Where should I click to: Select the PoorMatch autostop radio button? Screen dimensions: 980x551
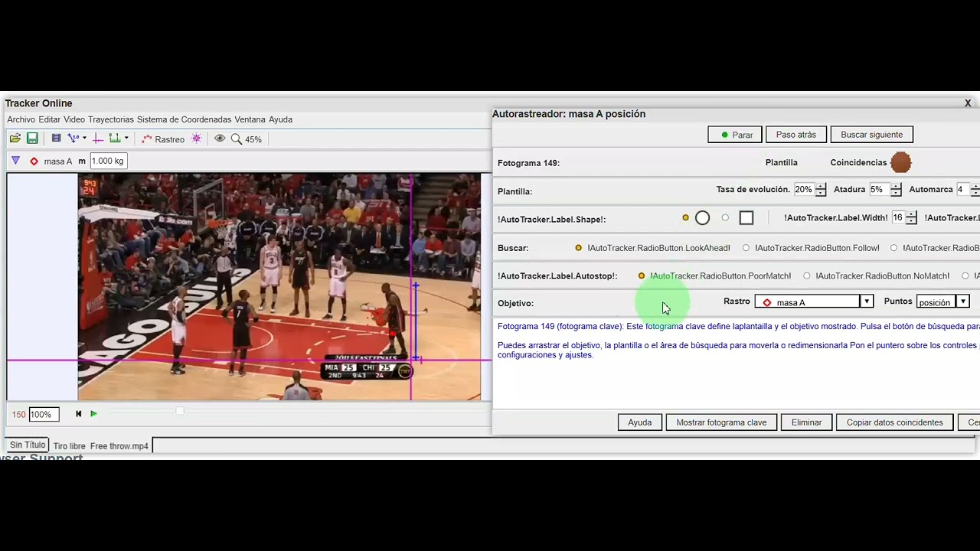tap(642, 275)
